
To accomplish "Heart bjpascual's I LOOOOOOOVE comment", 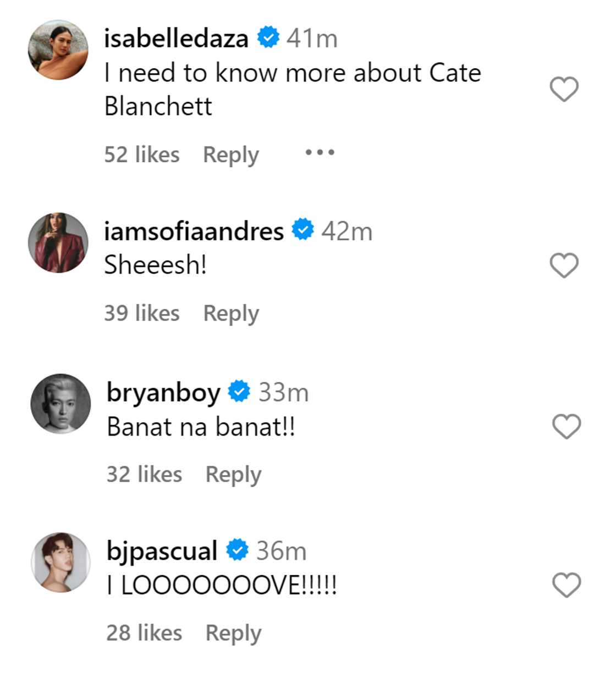I will [x=566, y=585].
